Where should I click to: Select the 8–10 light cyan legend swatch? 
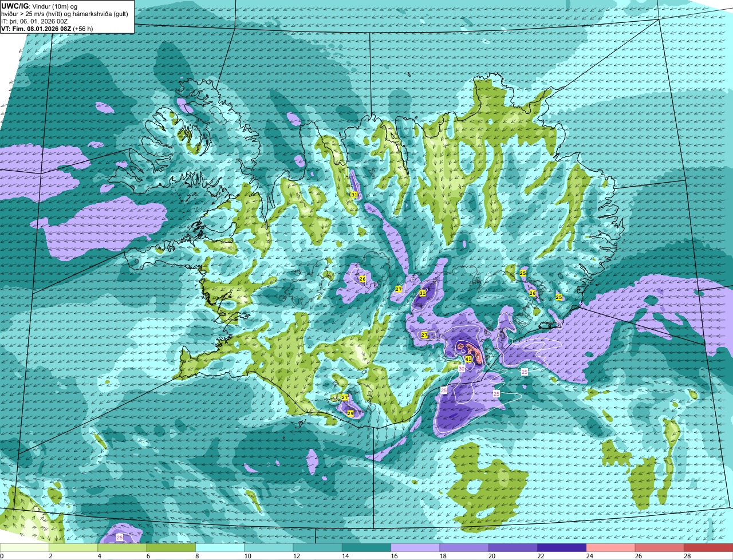tap(221, 547)
